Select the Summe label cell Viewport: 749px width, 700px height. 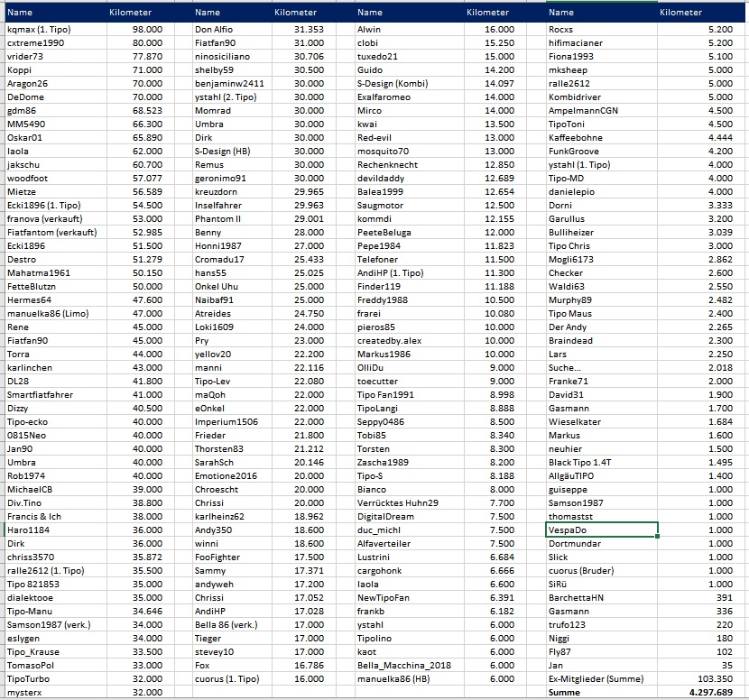tap(565, 692)
